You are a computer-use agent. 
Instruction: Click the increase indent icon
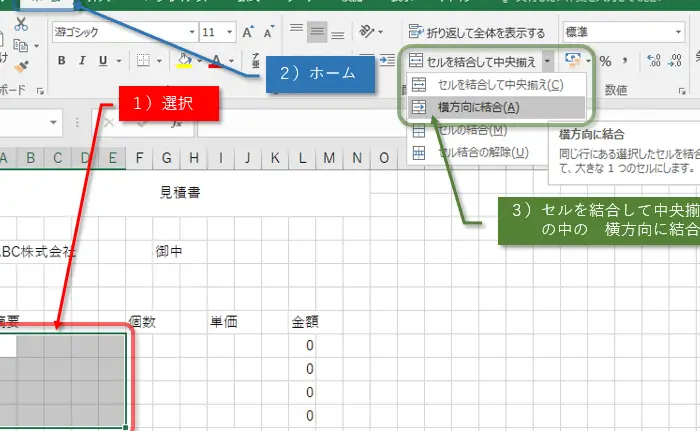(387, 59)
